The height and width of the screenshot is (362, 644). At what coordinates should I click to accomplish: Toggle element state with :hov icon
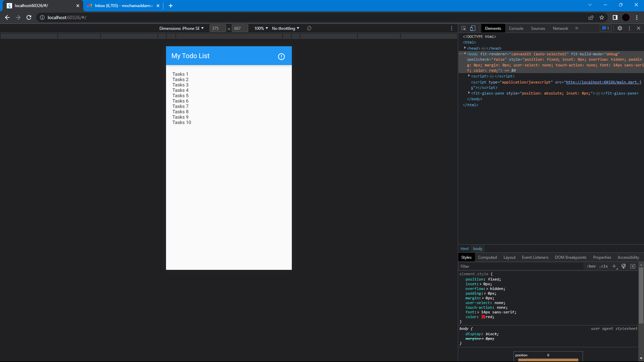pos(591,266)
